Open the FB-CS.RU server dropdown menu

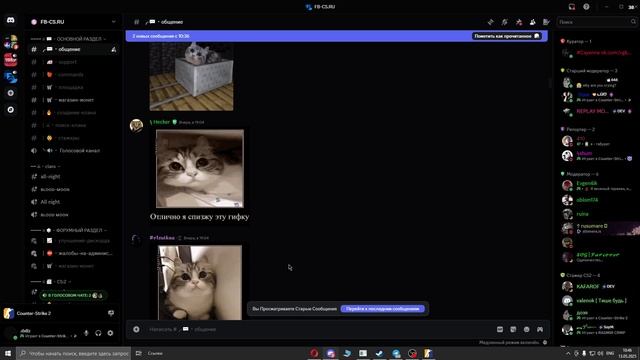coord(73,22)
